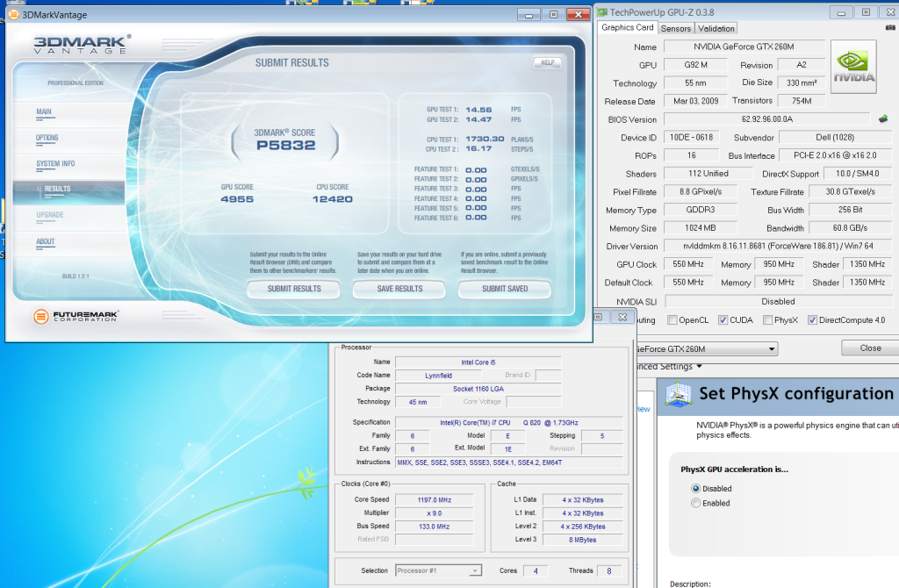Click the GPU-Z Name field value

tap(744, 47)
